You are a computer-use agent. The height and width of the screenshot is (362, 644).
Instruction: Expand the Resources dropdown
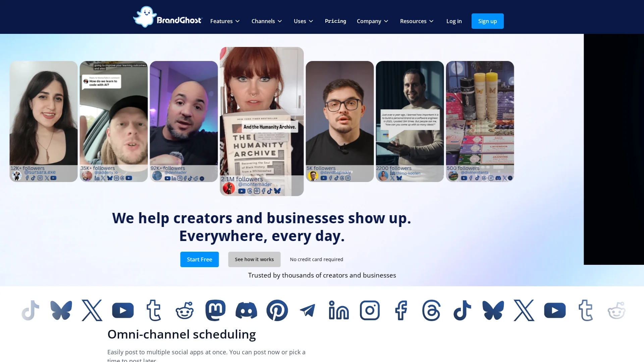tap(417, 21)
